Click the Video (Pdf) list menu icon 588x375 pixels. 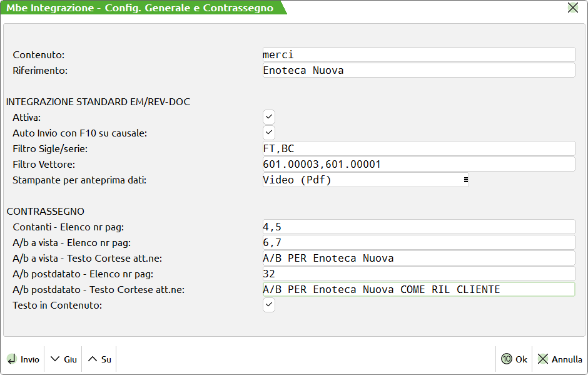point(465,180)
